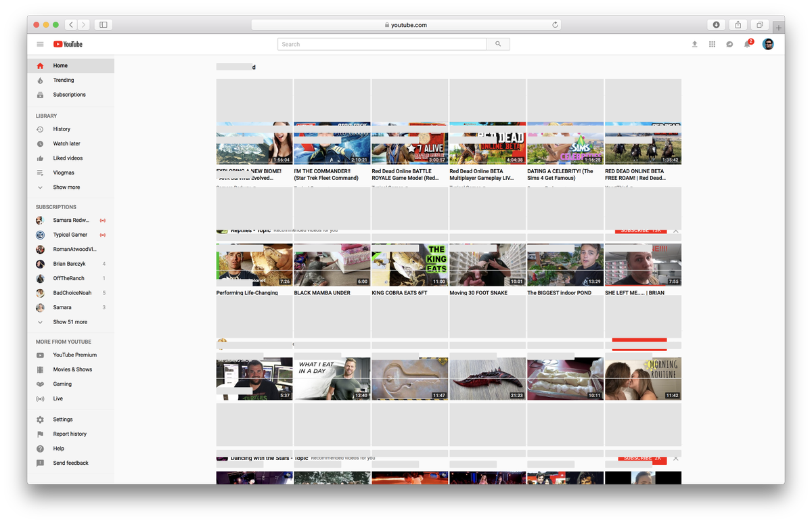Open the YouTube hamburger guide menu
Image resolution: width=812 pixels, height=523 pixels.
40,44
